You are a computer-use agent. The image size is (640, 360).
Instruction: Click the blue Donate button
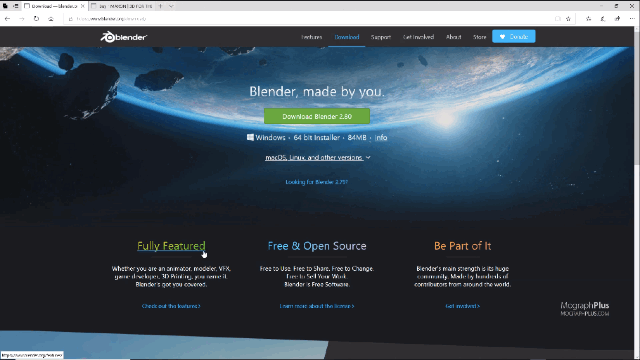pos(514,36)
